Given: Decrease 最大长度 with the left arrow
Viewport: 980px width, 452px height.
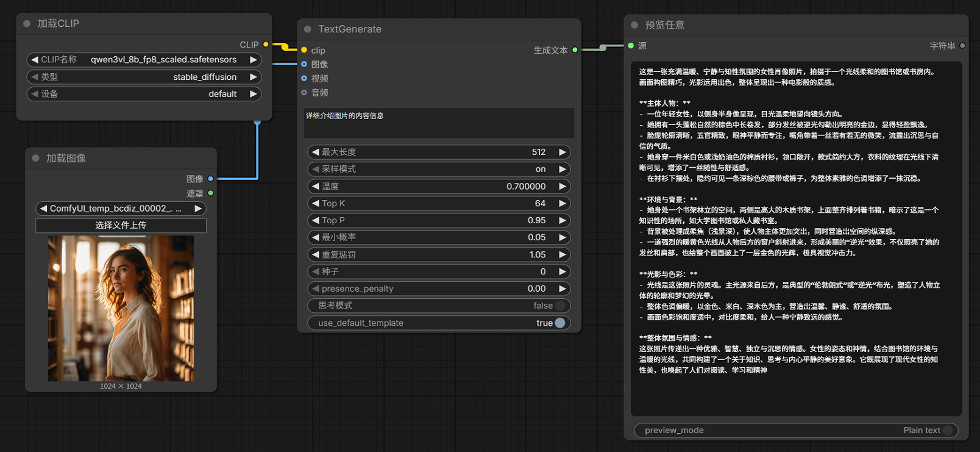Looking at the screenshot, I should click(x=316, y=152).
